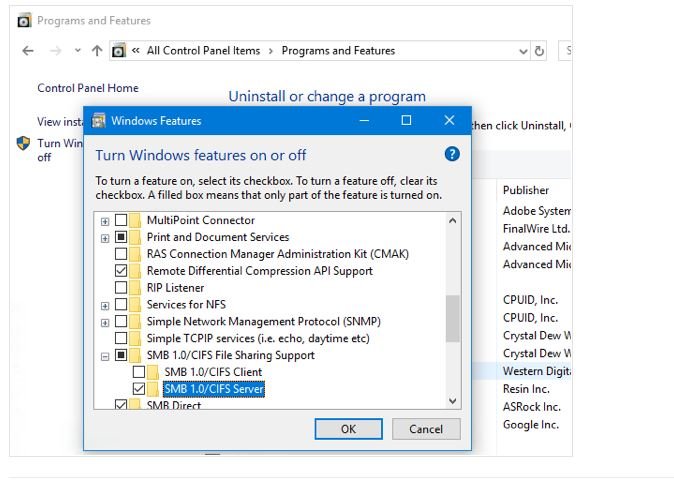674x484 pixels.
Task: Click the Print and Document Services folder icon
Action: (135, 237)
